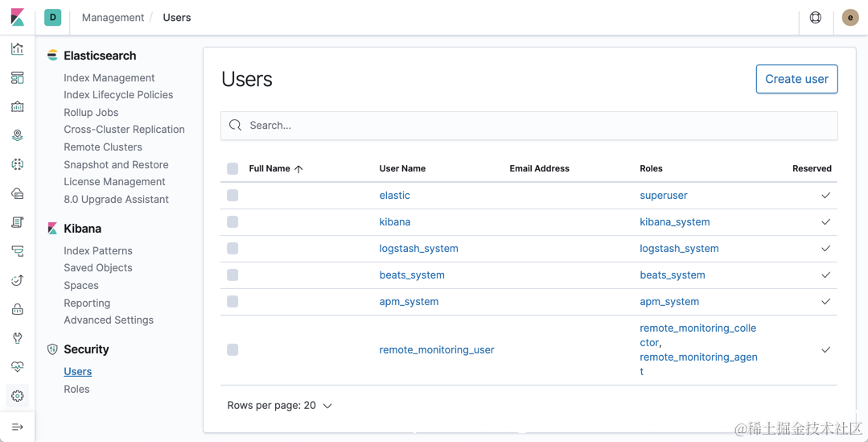Click the Management gear icon
Viewport: 868px width, 442px height.
coord(18,396)
